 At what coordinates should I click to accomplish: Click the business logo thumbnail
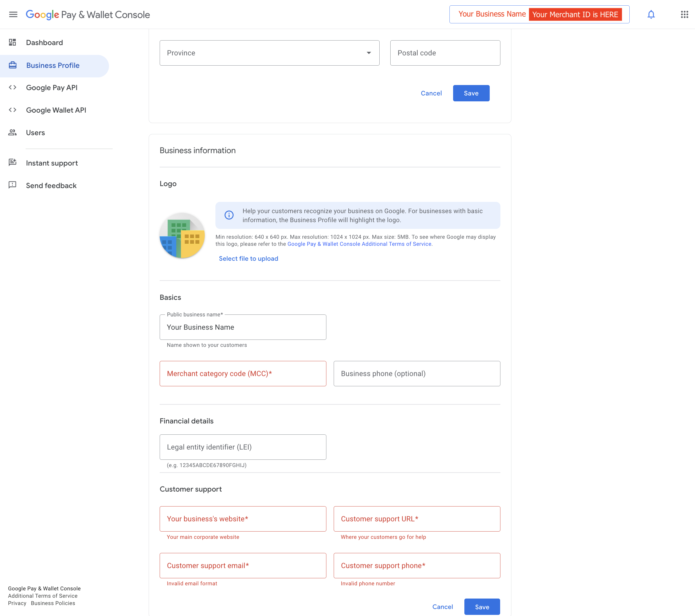coord(182,236)
